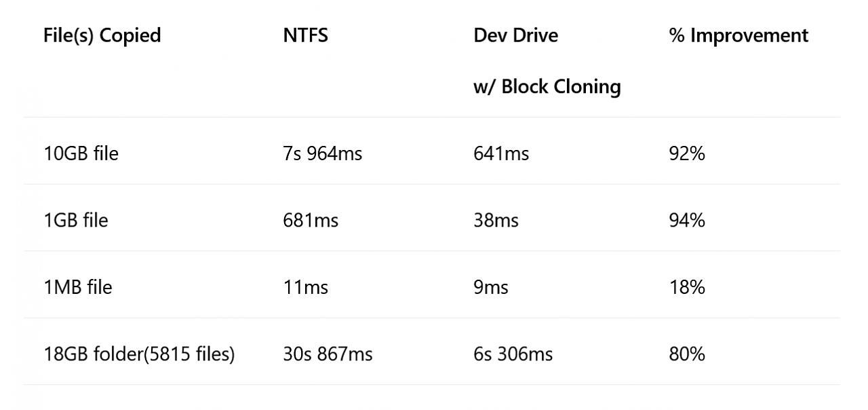Click the NTFS column header
This screenshot has height=410, width=868.
pos(305,36)
